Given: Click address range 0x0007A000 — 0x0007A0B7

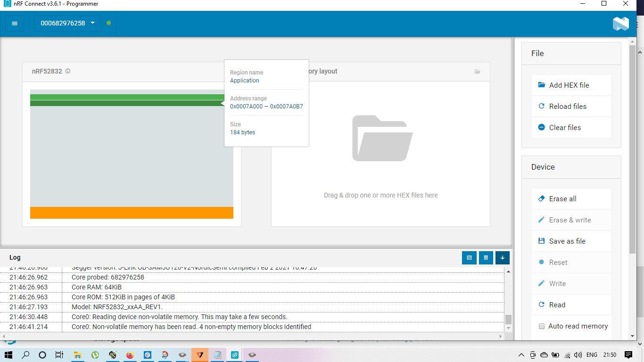Looking at the screenshot, I should pos(266,107).
